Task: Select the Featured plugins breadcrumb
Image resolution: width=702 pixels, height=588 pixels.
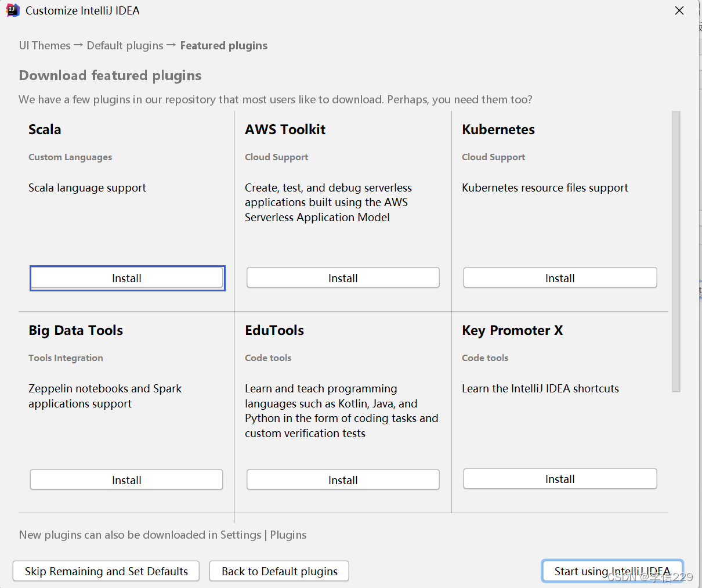Action: point(223,45)
